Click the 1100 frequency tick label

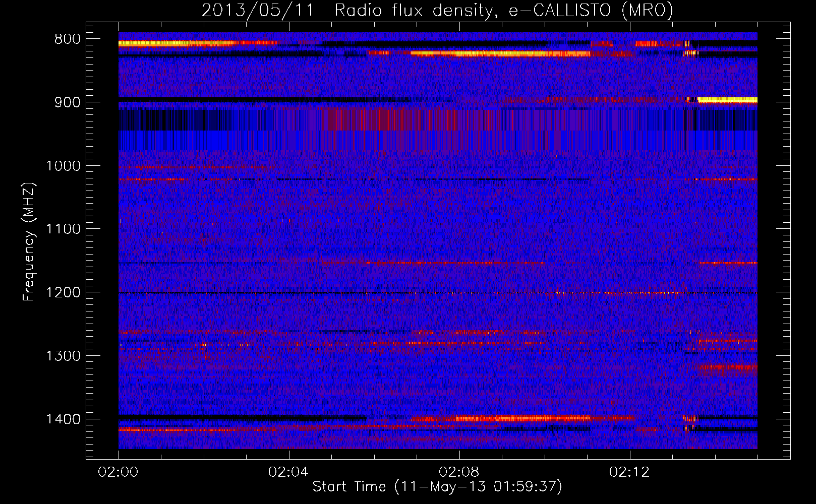(63, 229)
